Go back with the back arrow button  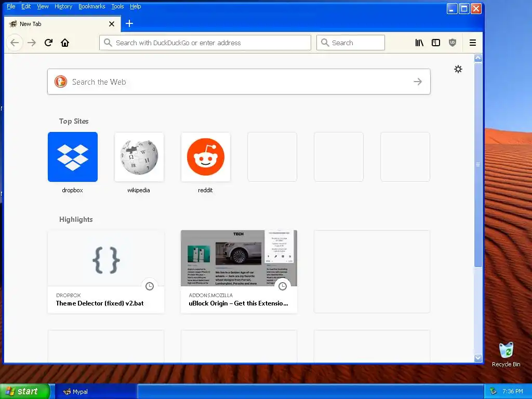coord(15,43)
